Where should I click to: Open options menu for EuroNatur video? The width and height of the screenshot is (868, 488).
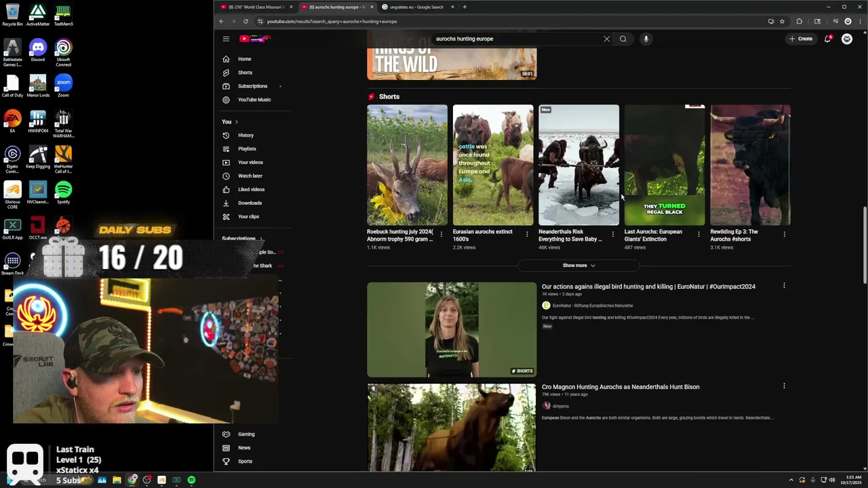tap(784, 286)
